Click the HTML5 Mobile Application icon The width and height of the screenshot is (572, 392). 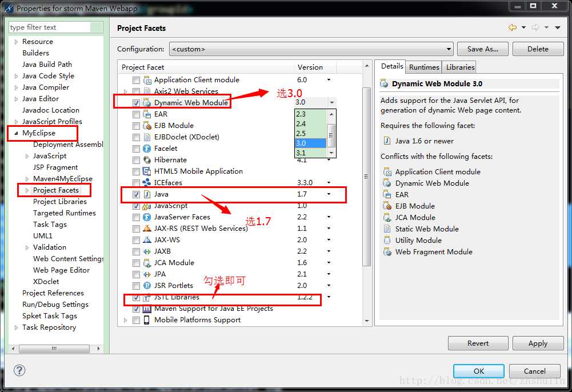pyautogui.click(x=147, y=171)
